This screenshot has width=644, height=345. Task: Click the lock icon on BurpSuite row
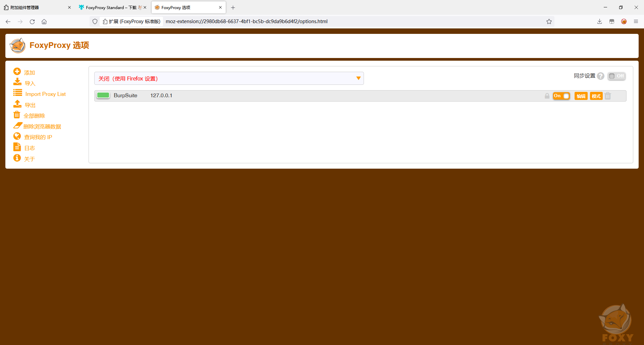(x=547, y=96)
